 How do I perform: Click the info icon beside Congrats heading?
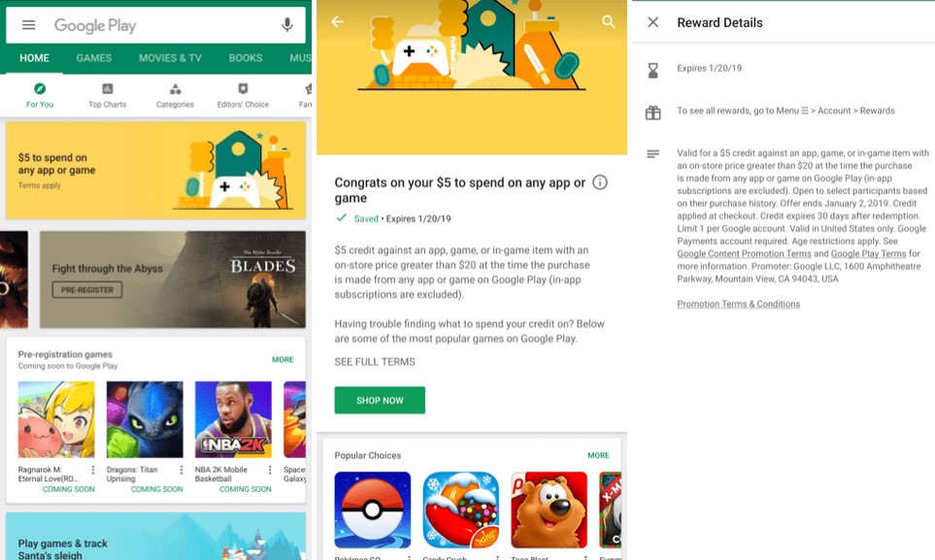pos(600,182)
